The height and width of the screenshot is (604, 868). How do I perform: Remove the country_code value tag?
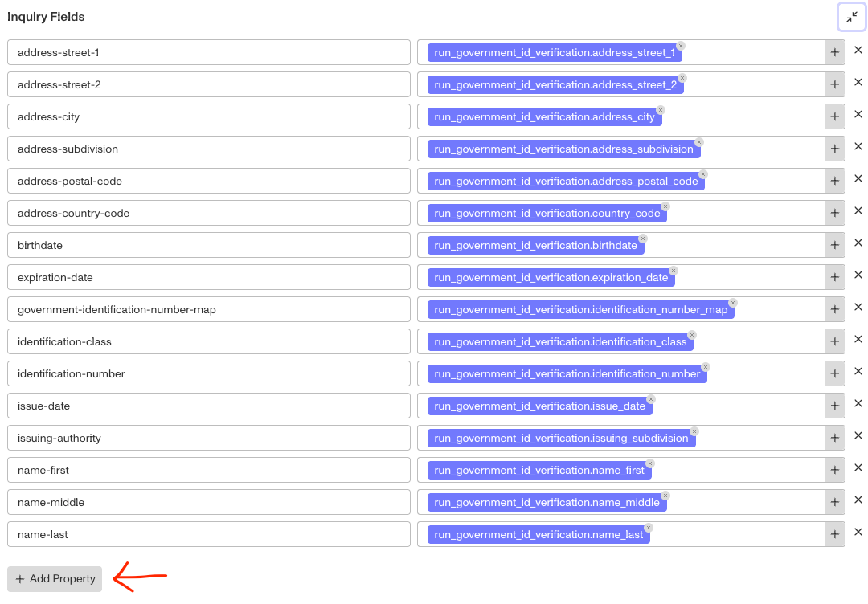click(665, 206)
